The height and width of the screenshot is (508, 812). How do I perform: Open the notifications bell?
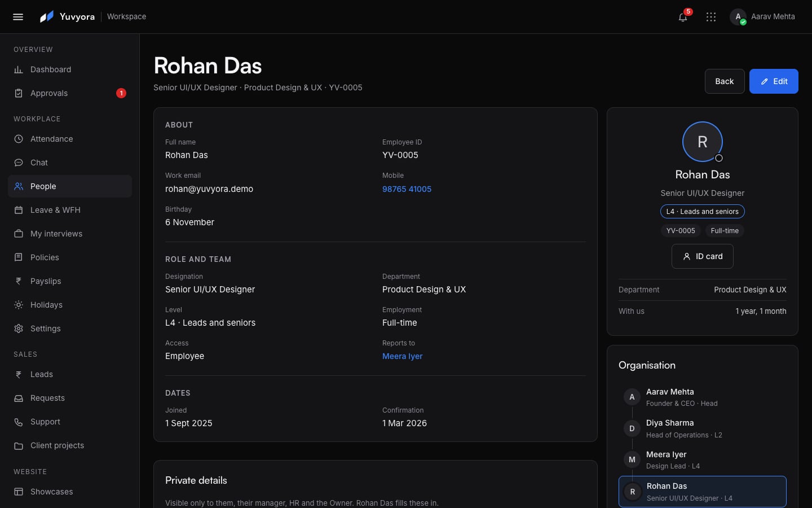point(683,17)
